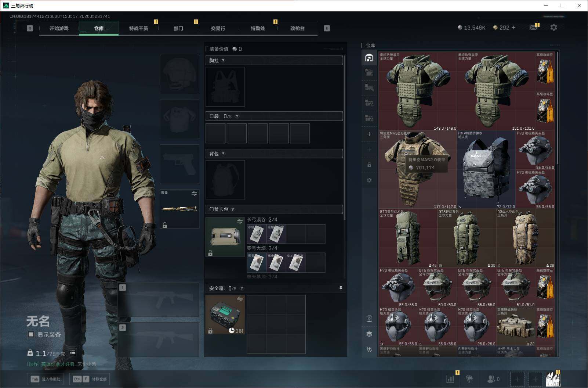Select the HMP特勤防弹衣 vest

(x=486, y=170)
